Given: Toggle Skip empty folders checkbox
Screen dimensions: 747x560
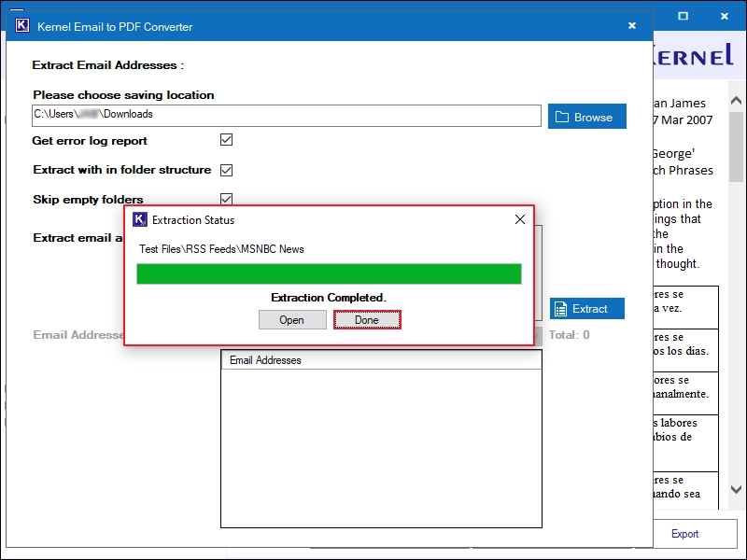Looking at the screenshot, I should [226, 198].
